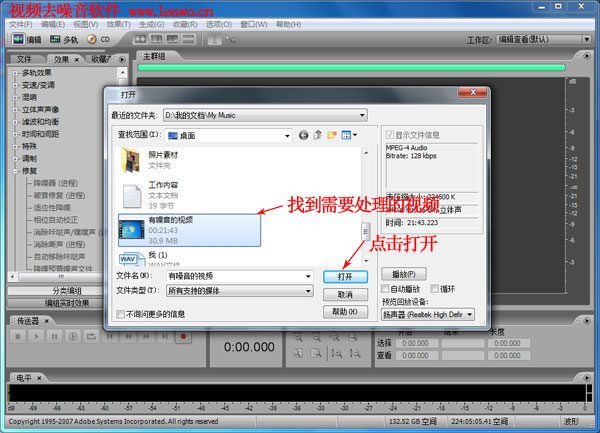Switch to Multitrack view icon
The width and height of the screenshot is (600, 433).
coord(55,39)
